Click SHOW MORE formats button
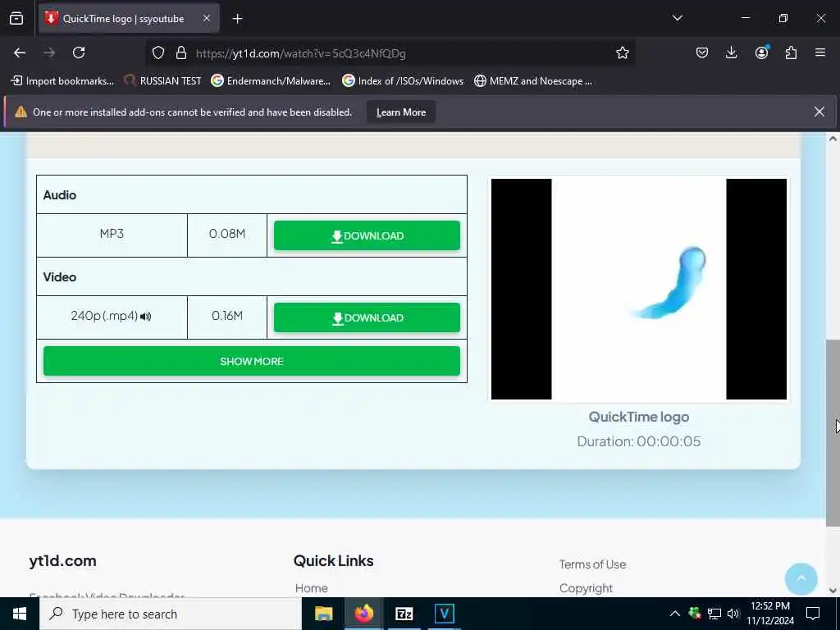Viewport: 840px width, 630px height. (x=252, y=361)
